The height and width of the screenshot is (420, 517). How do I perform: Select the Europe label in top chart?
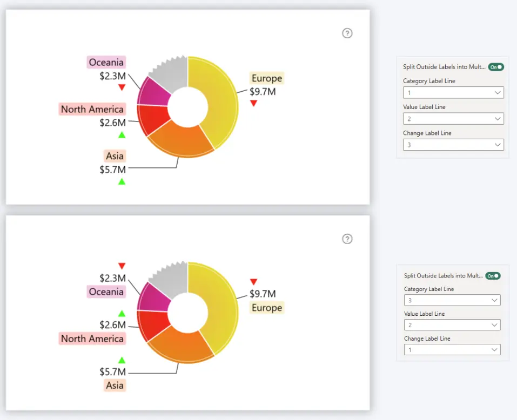(x=266, y=78)
